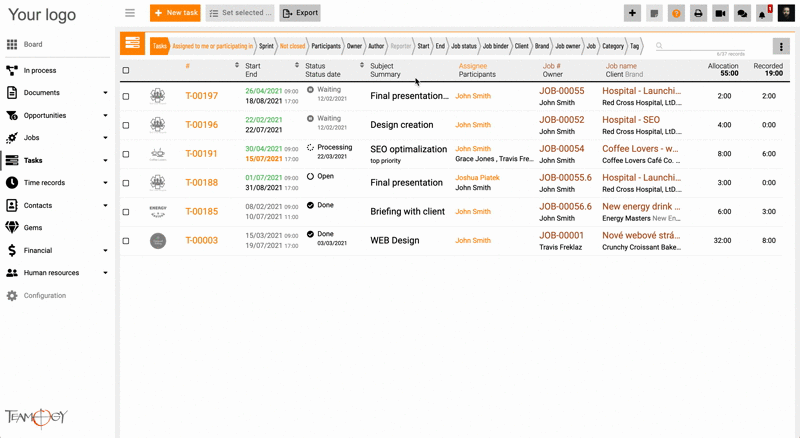Check the box for task T-00185

126,212
